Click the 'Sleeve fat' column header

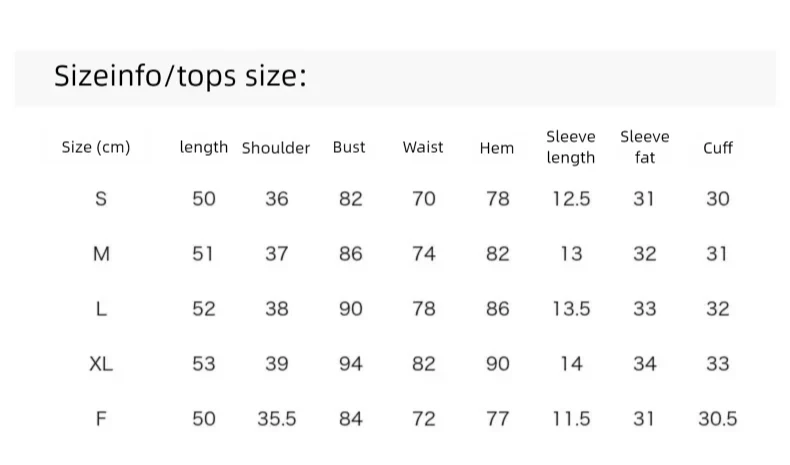tap(644, 147)
